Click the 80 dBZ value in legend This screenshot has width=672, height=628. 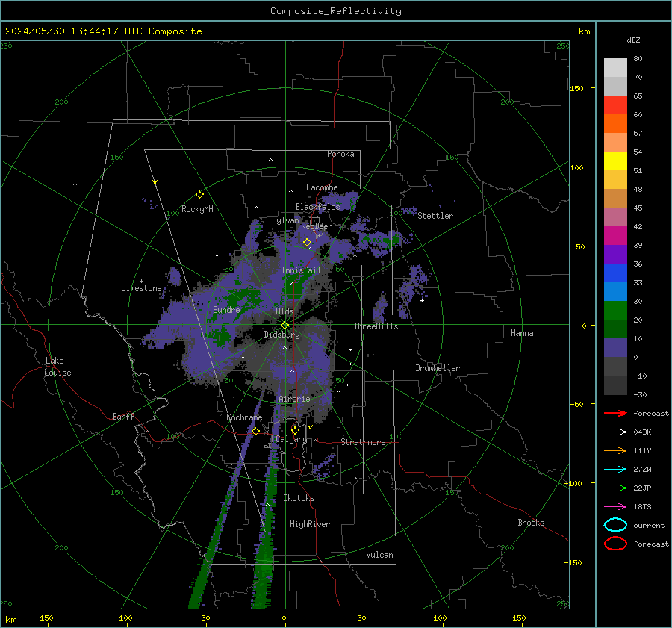tap(638, 59)
